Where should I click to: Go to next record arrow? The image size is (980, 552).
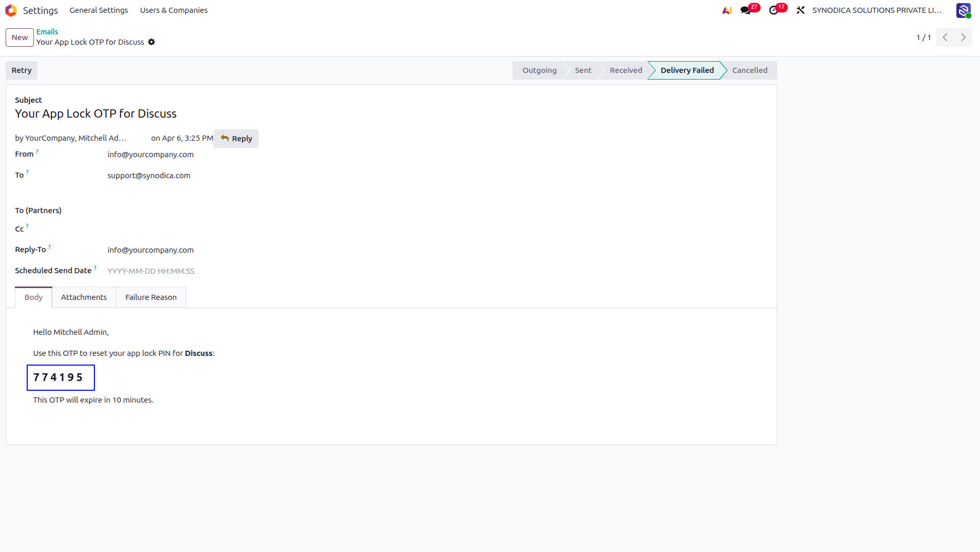pos(963,37)
